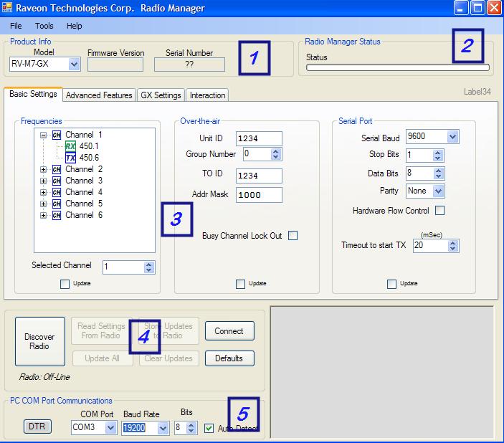
Task: Click the Channel 4 CH icon
Action: pos(57,193)
